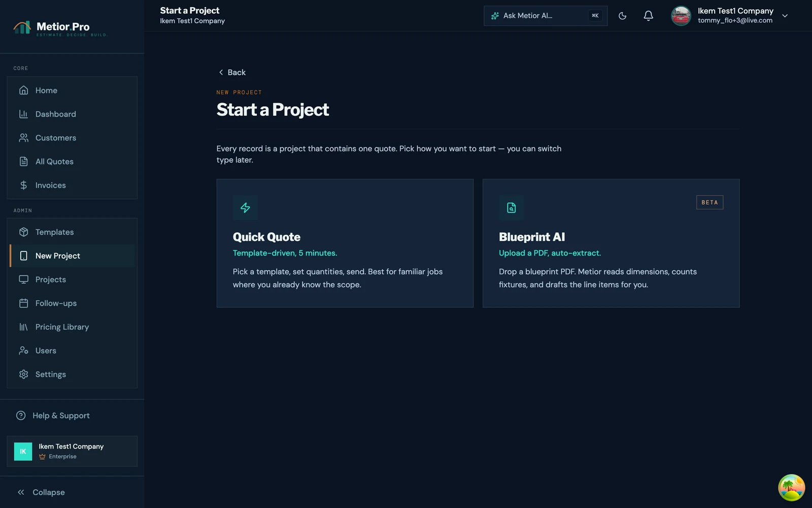Viewport: 812px width, 508px height.
Task: Open All Quotes menu item
Action: tap(72, 162)
